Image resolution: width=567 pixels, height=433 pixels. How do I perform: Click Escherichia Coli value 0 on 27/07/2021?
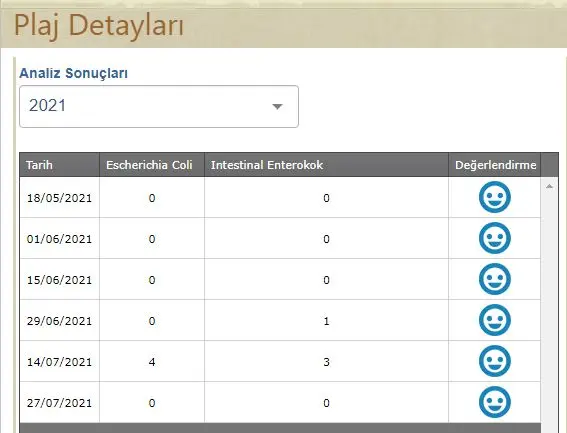[x=152, y=403]
